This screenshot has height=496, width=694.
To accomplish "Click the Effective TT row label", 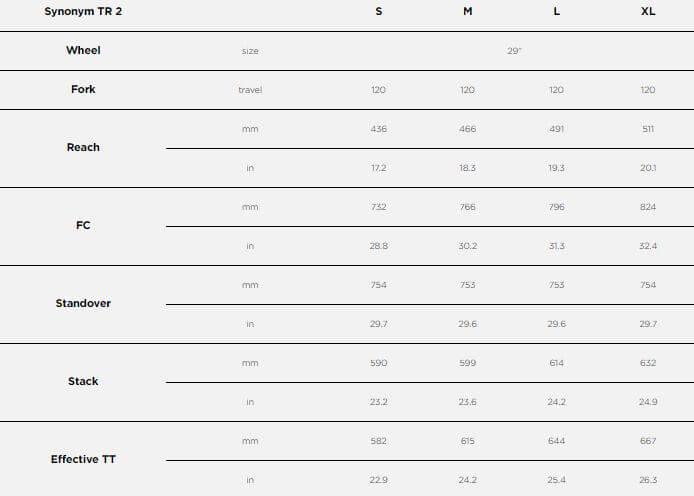I will 83,459.
